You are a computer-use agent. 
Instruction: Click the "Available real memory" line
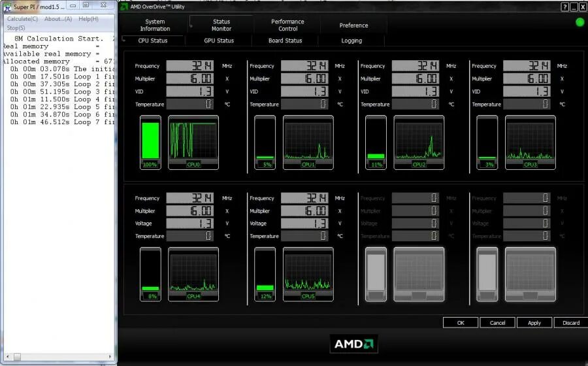(51, 54)
